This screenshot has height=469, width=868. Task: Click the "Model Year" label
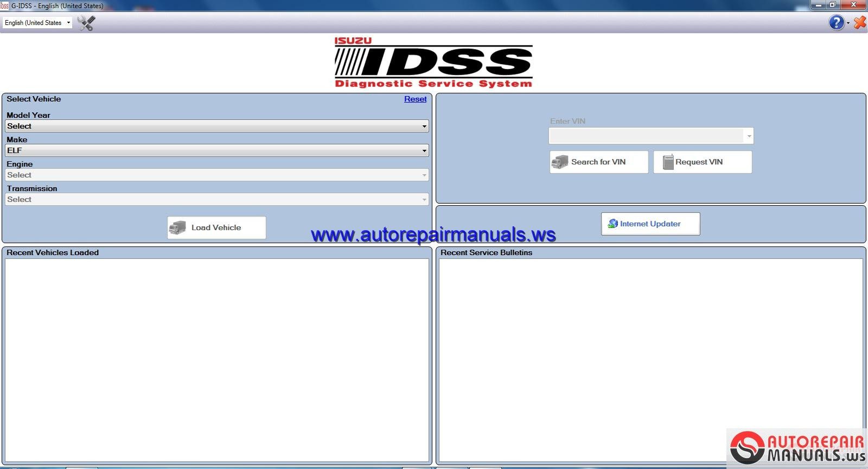pyautogui.click(x=28, y=115)
